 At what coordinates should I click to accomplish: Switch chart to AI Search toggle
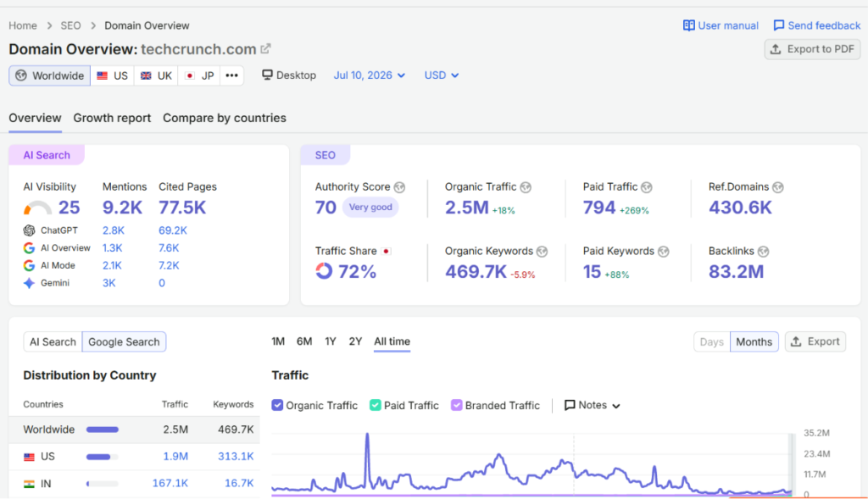53,342
